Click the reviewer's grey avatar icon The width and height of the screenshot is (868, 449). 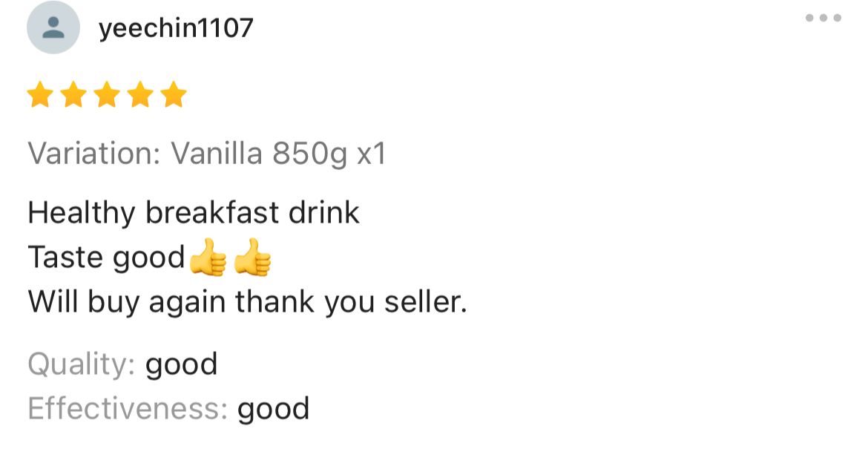[x=53, y=28]
